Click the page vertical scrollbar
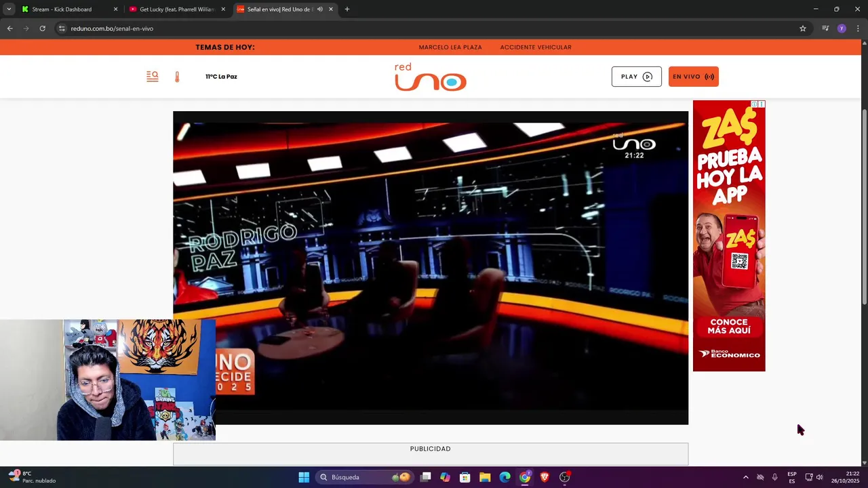The height and width of the screenshot is (488, 868). point(864,207)
